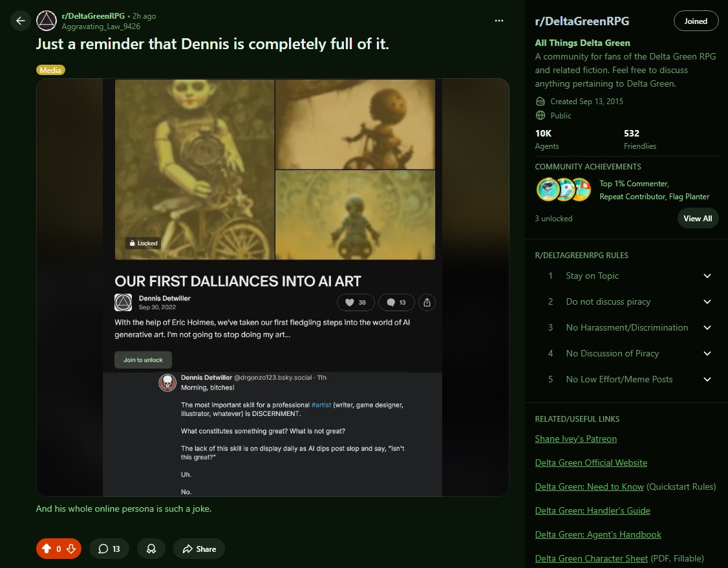
Task: Open Delta Green: Agent's Handbook link
Action: tap(598, 534)
